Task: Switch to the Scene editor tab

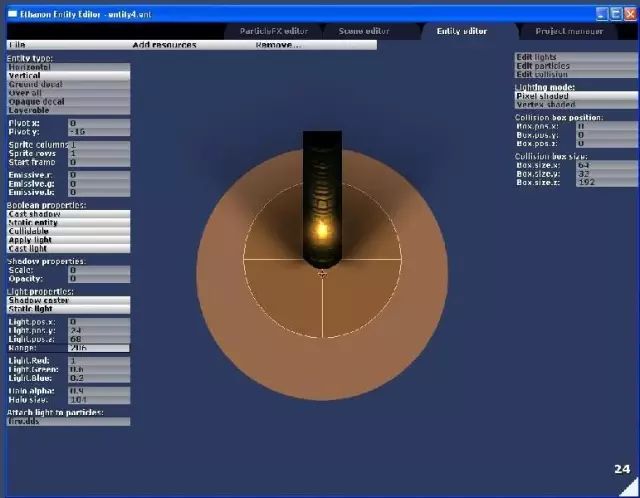Action: pos(364,31)
